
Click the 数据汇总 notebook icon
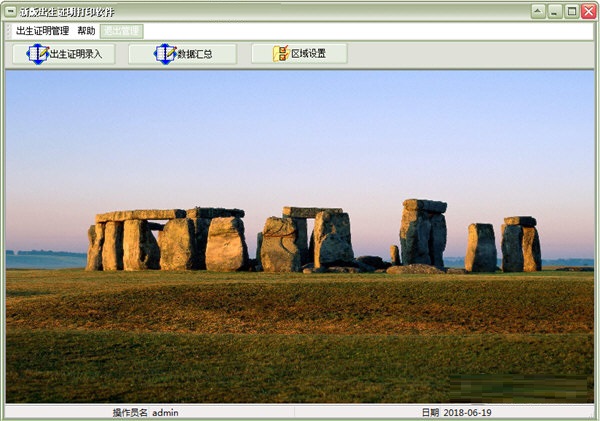point(165,54)
